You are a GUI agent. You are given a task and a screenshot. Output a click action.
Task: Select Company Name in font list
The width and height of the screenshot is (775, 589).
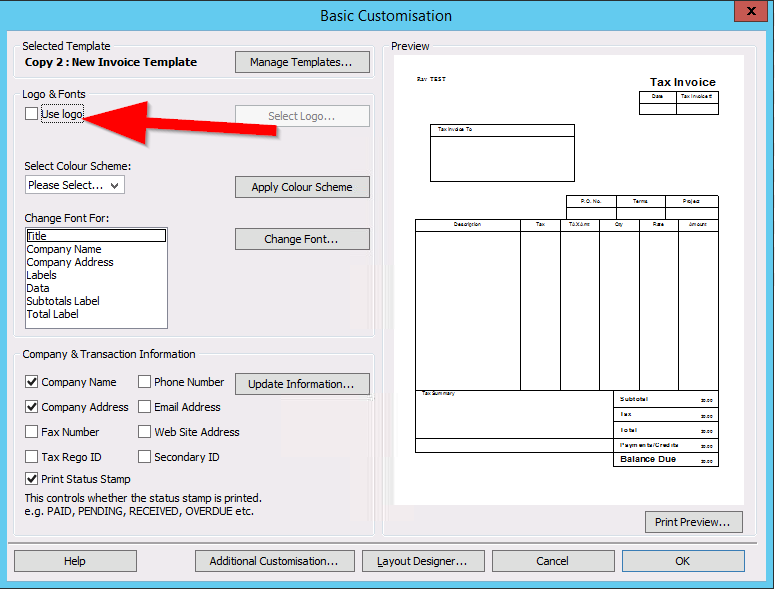click(96, 249)
